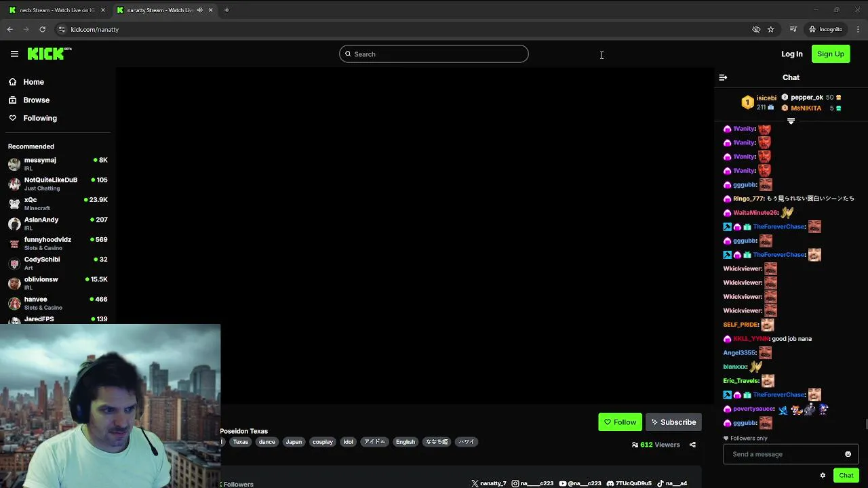
Task: Collapse the chat panel with arrow icon
Action: (723, 77)
